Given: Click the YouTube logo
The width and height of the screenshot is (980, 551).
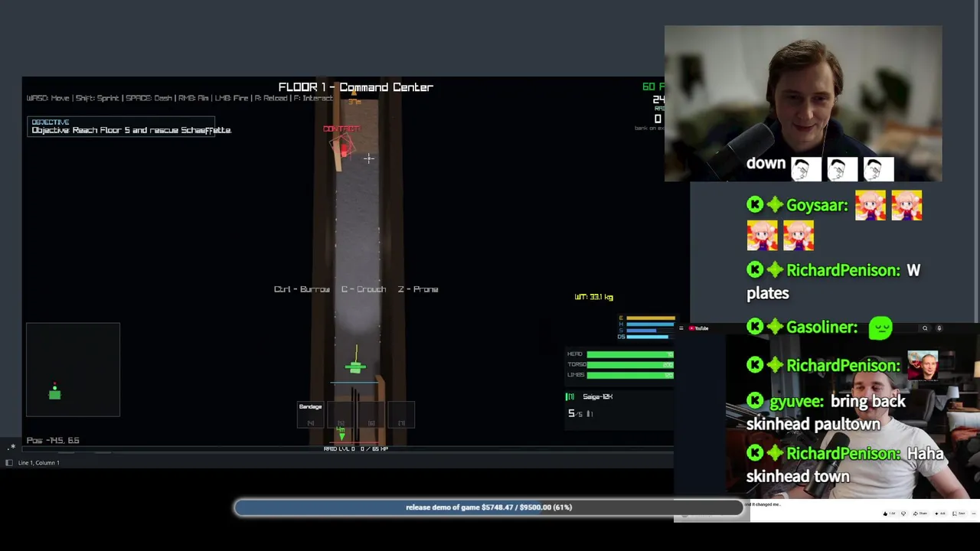Looking at the screenshot, I should click(698, 328).
